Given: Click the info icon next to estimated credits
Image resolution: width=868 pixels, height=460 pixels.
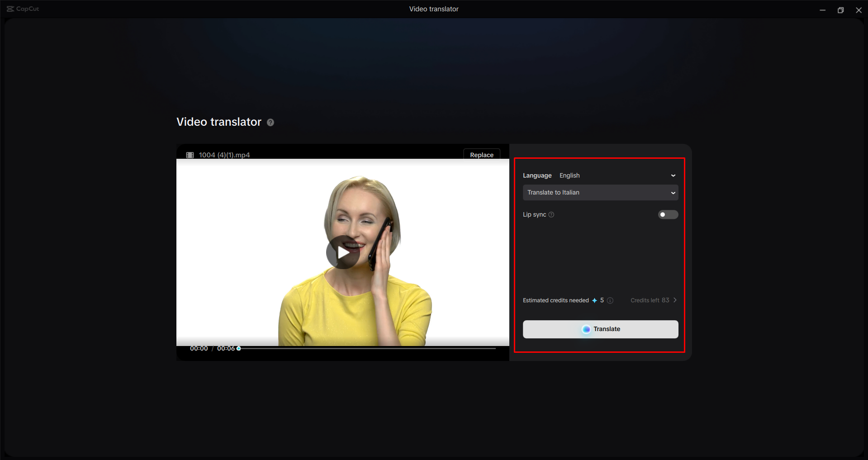Looking at the screenshot, I should pyautogui.click(x=610, y=300).
